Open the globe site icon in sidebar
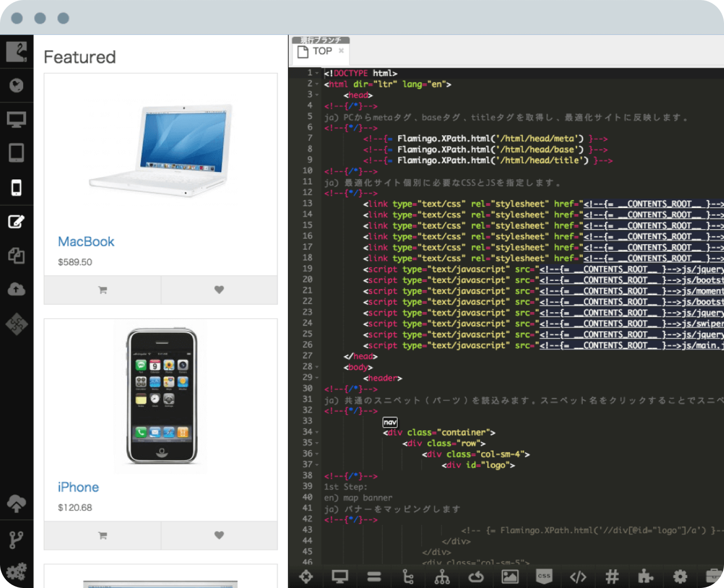The height and width of the screenshot is (588, 724). click(x=16, y=85)
